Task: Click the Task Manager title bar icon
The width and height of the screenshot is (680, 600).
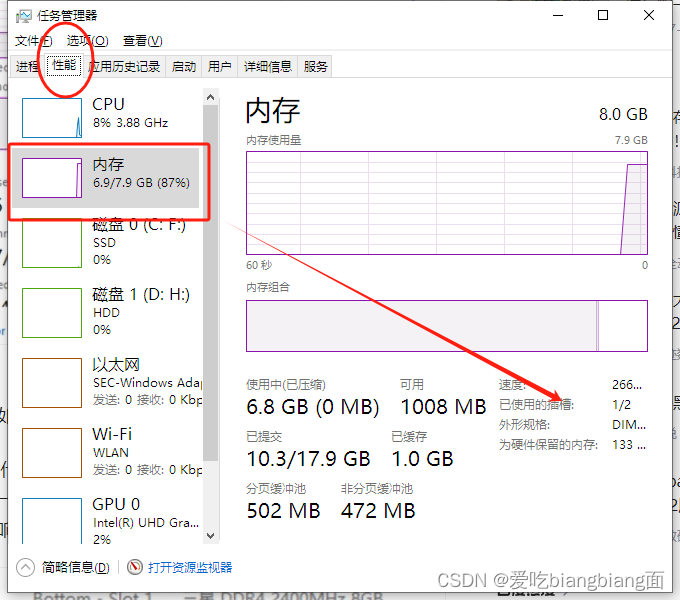Action: 23,16
